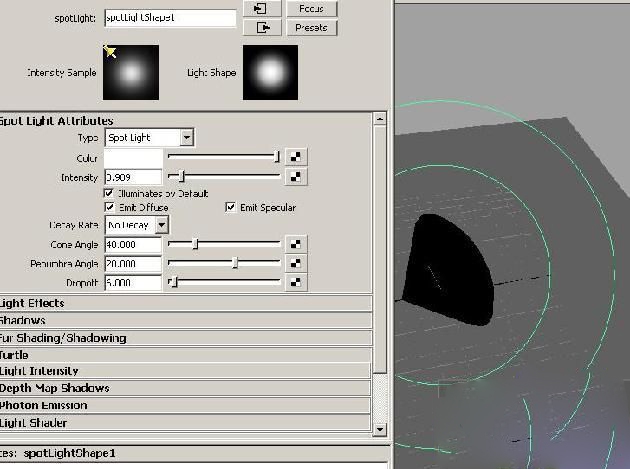Expand the Shadows section

point(186,320)
